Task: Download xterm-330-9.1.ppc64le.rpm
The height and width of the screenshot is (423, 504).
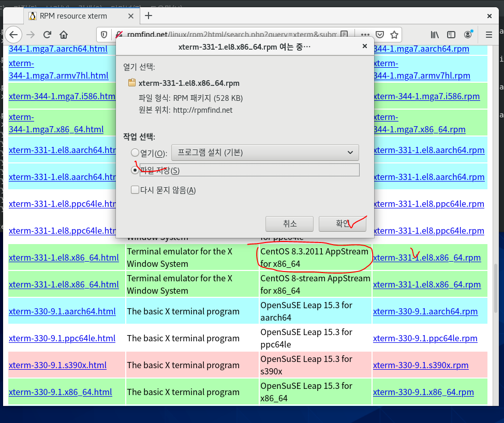Action: [425, 339]
